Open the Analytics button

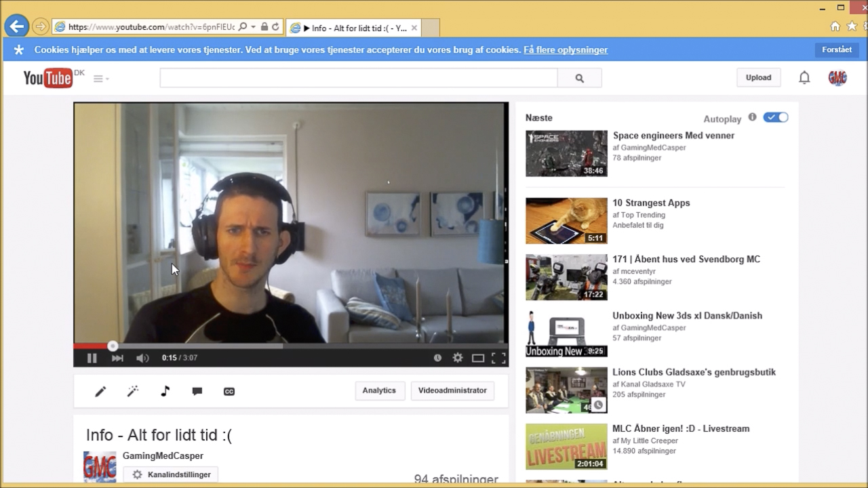379,390
